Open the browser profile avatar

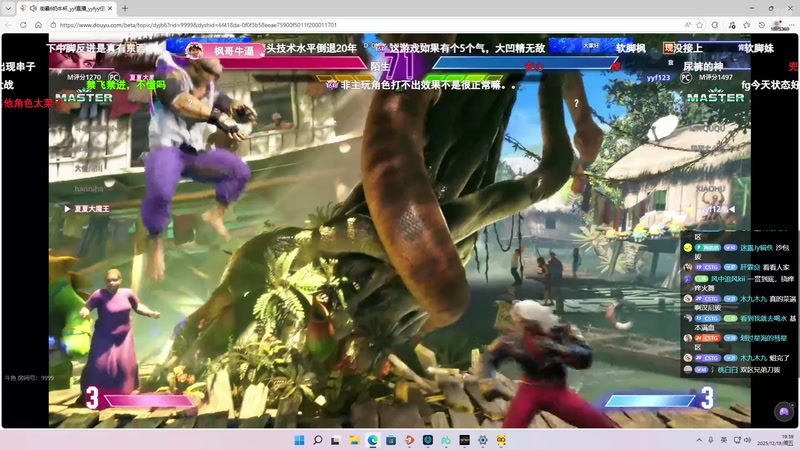coord(778,24)
